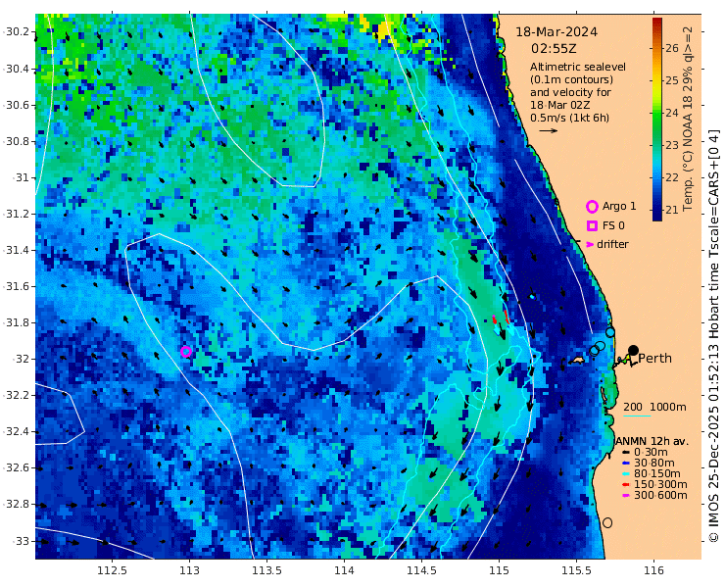Click the red top of temperature color bar
725x588 pixels.
657,21
